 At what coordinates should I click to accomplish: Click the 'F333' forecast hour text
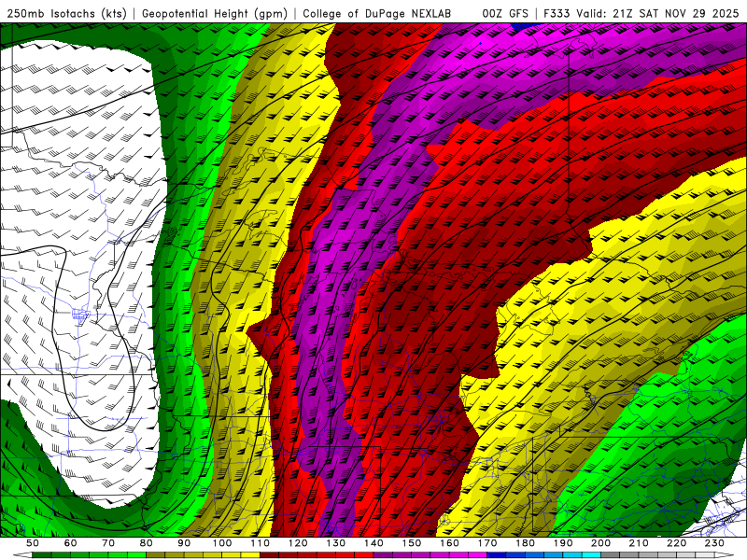[x=557, y=13]
